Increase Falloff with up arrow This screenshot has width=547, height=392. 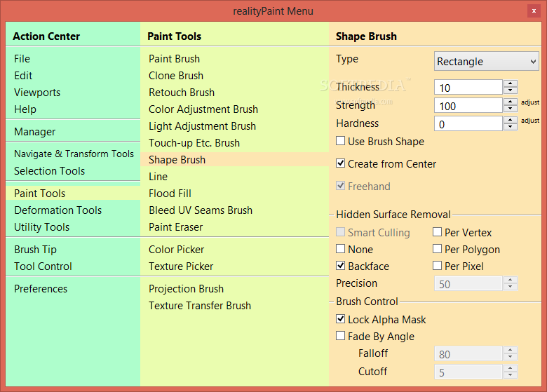pos(511,350)
